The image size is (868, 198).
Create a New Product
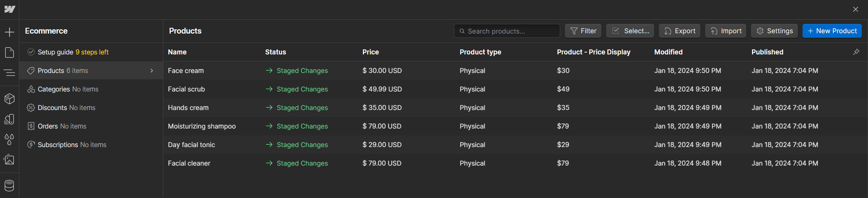pyautogui.click(x=832, y=31)
